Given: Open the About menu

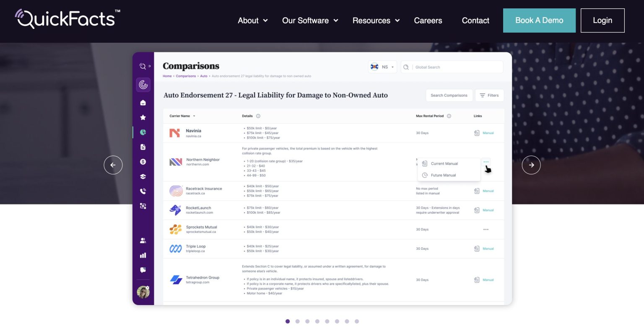Looking at the screenshot, I should (252, 21).
